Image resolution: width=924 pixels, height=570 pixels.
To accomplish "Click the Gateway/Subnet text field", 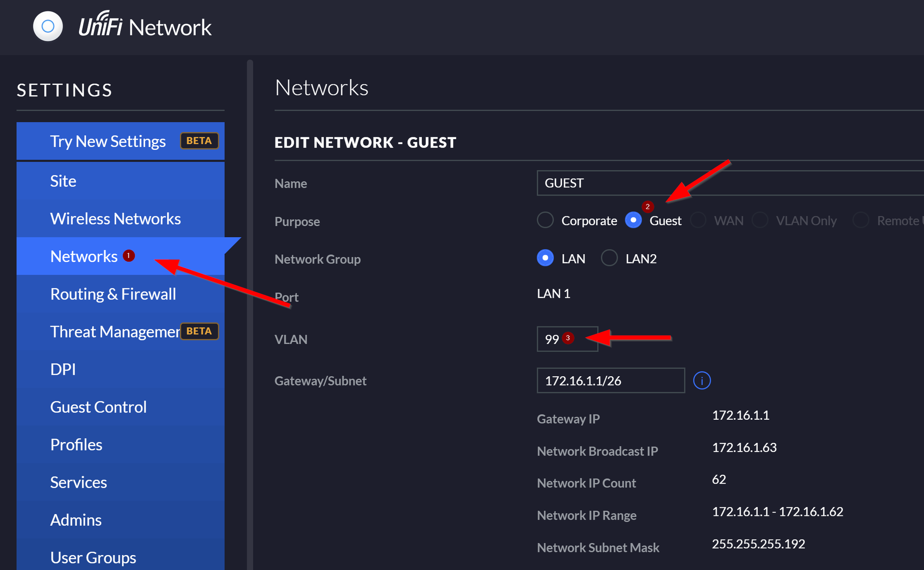I will (x=610, y=381).
